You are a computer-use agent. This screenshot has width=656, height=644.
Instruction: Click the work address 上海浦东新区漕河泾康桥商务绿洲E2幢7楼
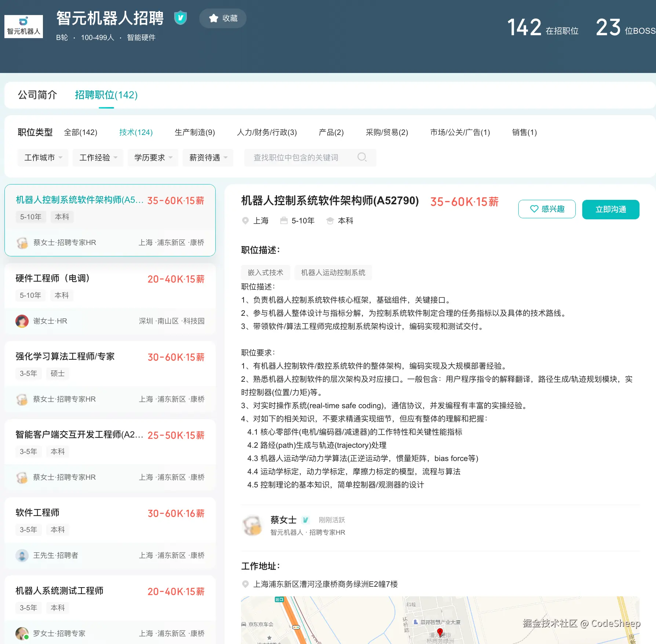tap(326, 584)
